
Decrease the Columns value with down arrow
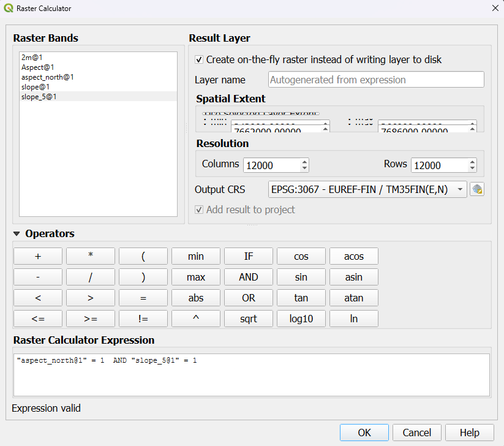(304, 168)
